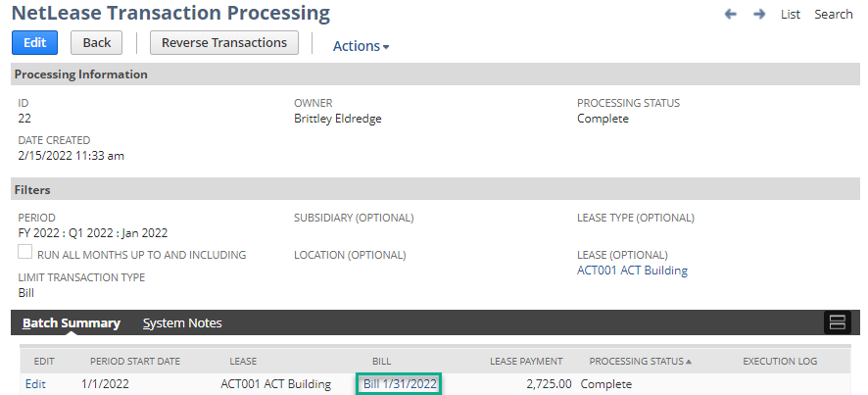868x395 pixels.
Task: Click Edit link in batch row
Action: pos(35,384)
